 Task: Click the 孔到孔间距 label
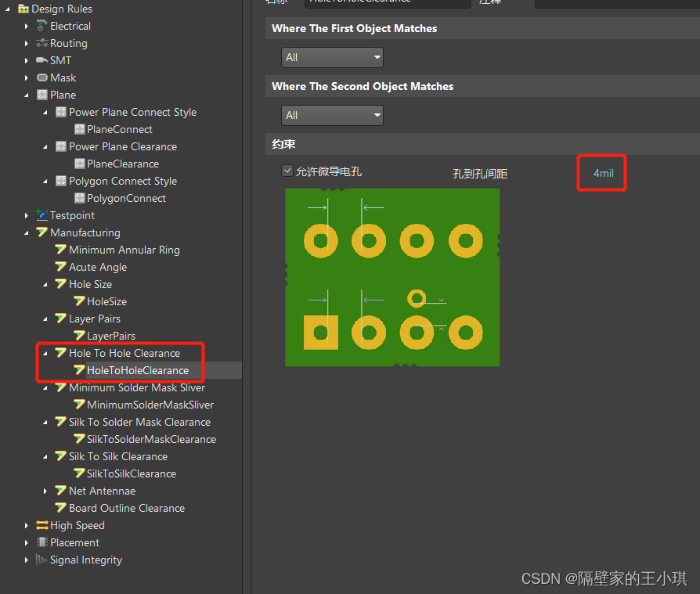480,174
